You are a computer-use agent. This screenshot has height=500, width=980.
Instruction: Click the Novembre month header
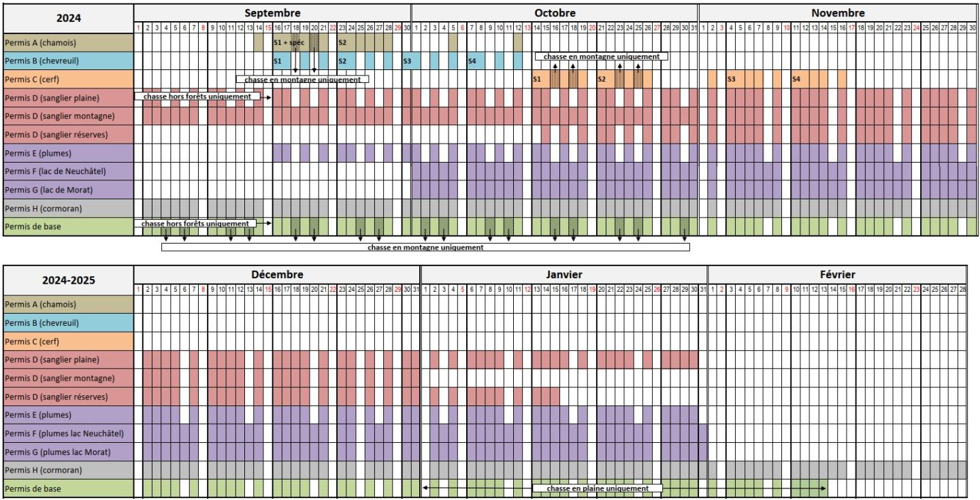click(838, 12)
